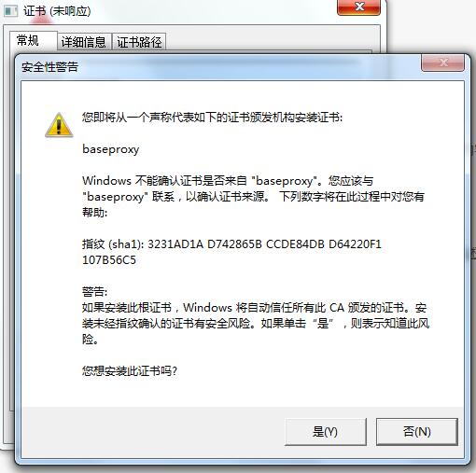This screenshot has height=473, width=476.
Task: Close the 证书 (未响应) window
Action: (359, 7)
